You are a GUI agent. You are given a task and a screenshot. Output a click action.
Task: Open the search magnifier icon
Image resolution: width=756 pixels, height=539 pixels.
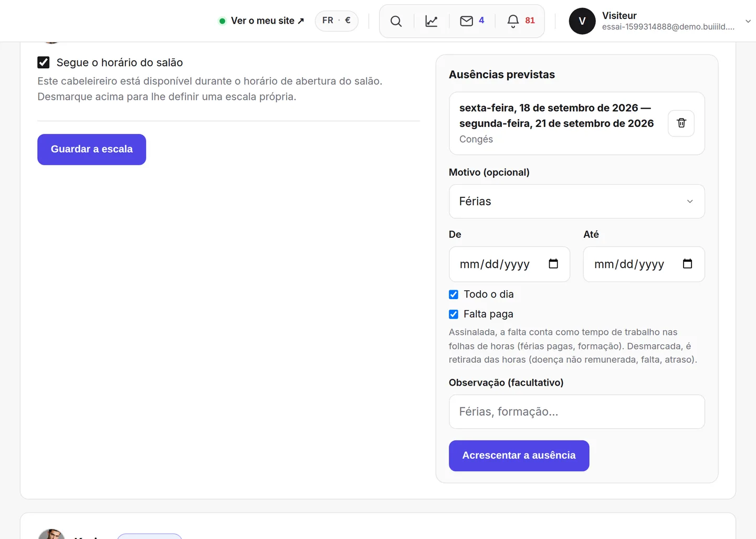396,21
